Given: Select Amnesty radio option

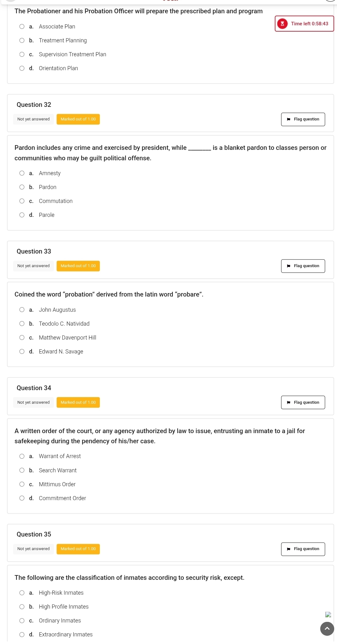Looking at the screenshot, I should 22,173.
